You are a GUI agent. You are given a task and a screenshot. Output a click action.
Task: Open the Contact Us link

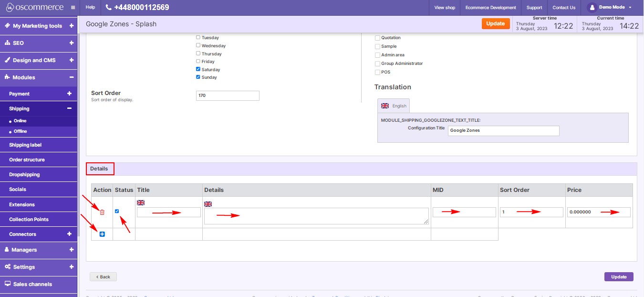tap(564, 8)
